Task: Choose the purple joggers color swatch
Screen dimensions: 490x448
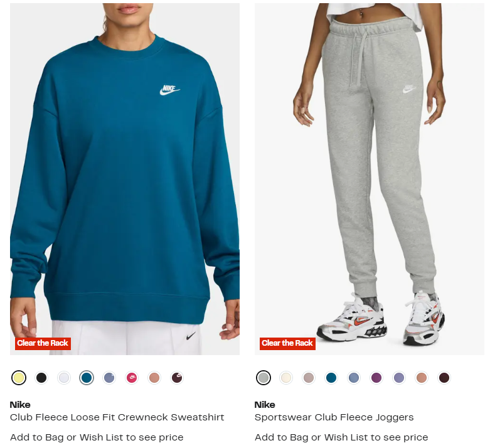Action: point(376,378)
